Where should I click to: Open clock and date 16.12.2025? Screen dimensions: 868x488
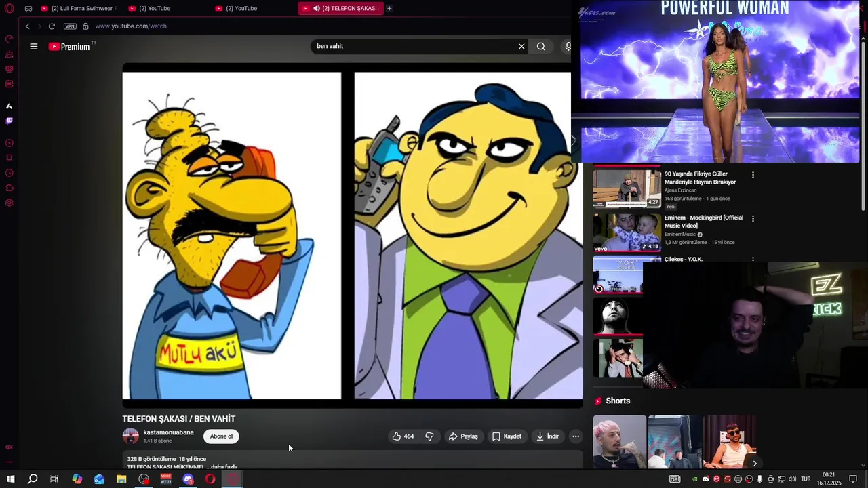point(829,479)
